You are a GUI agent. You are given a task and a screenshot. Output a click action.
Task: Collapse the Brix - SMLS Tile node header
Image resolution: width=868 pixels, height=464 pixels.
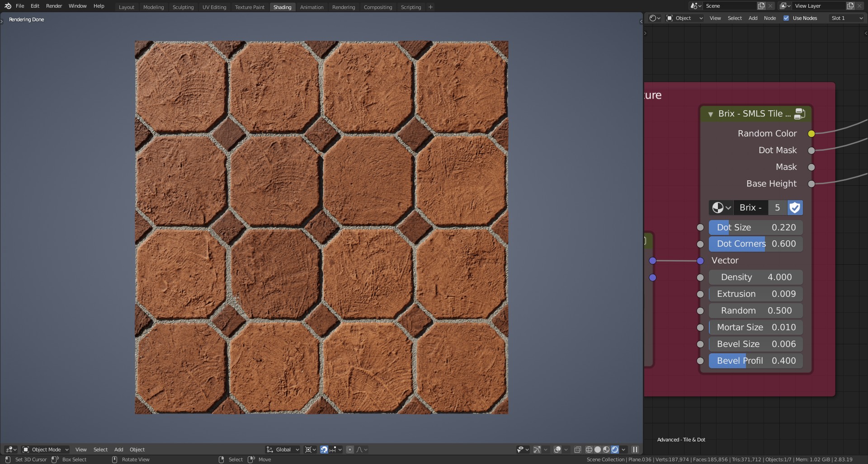711,114
